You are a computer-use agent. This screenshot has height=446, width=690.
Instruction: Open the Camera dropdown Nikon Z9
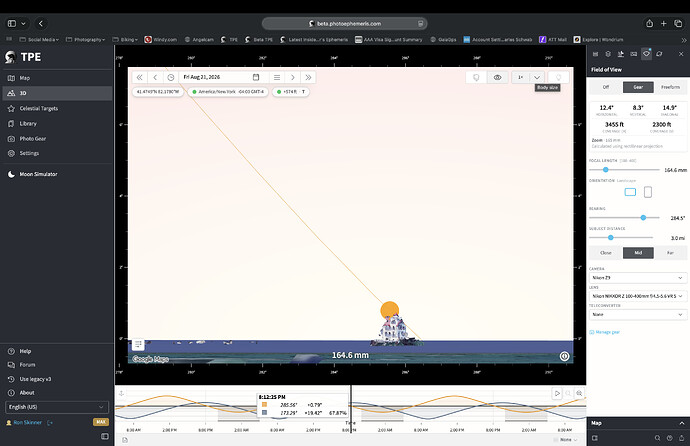click(638, 278)
